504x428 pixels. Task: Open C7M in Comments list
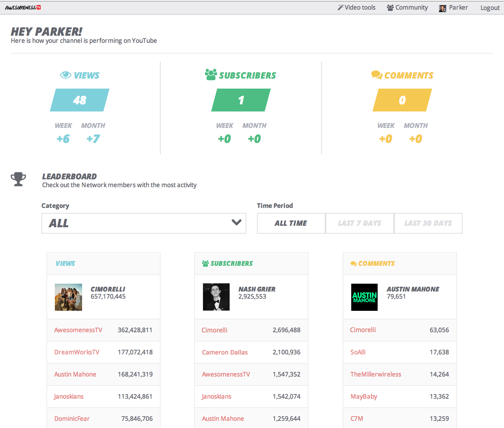(x=357, y=419)
